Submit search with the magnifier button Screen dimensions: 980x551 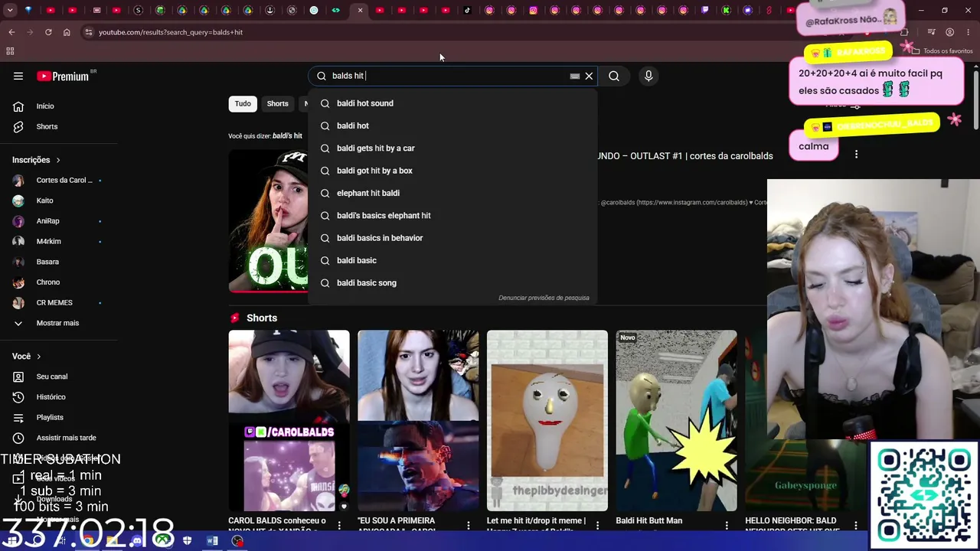614,76
